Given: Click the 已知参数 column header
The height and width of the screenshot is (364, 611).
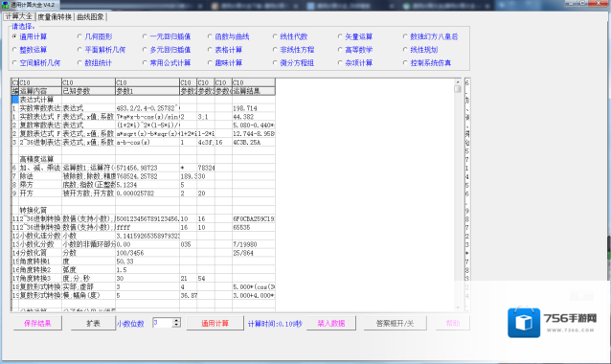Looking at the screenshot, I should [88, 91].
